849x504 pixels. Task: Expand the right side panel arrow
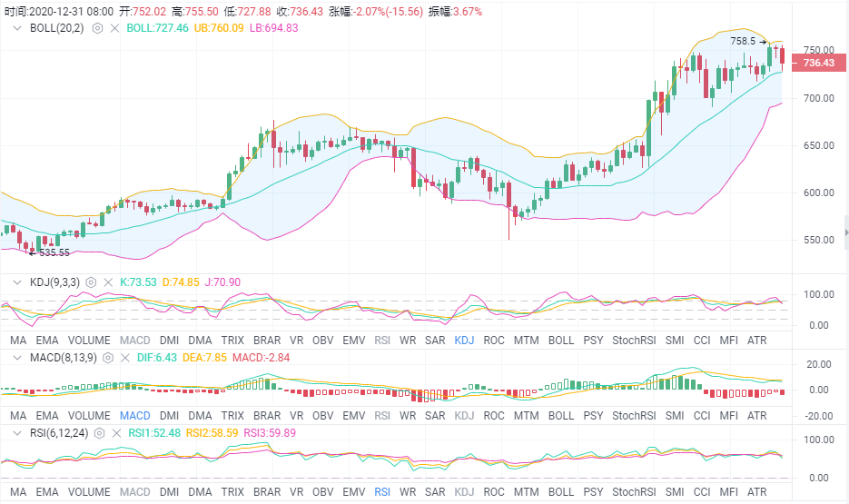pyautogui.click(x=846, y=232)
